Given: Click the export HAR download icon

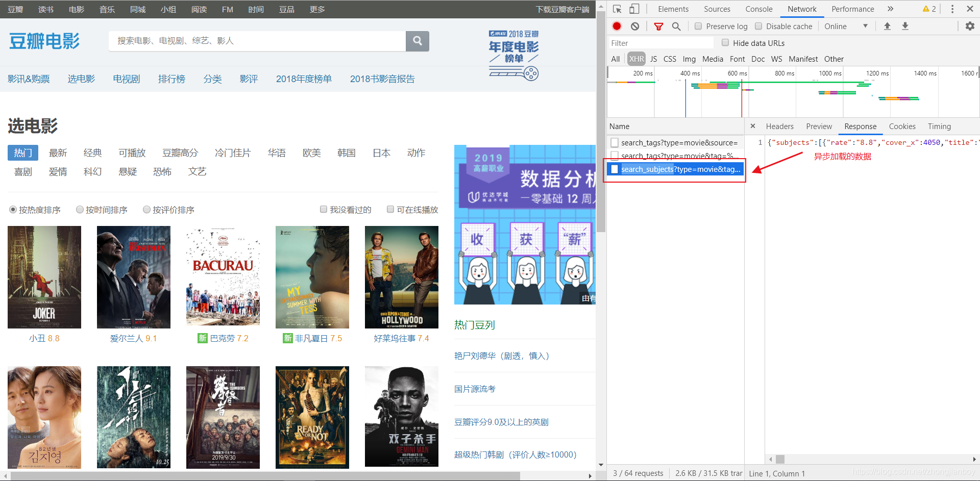Looking at the screenshot, I should pos(905,26).
